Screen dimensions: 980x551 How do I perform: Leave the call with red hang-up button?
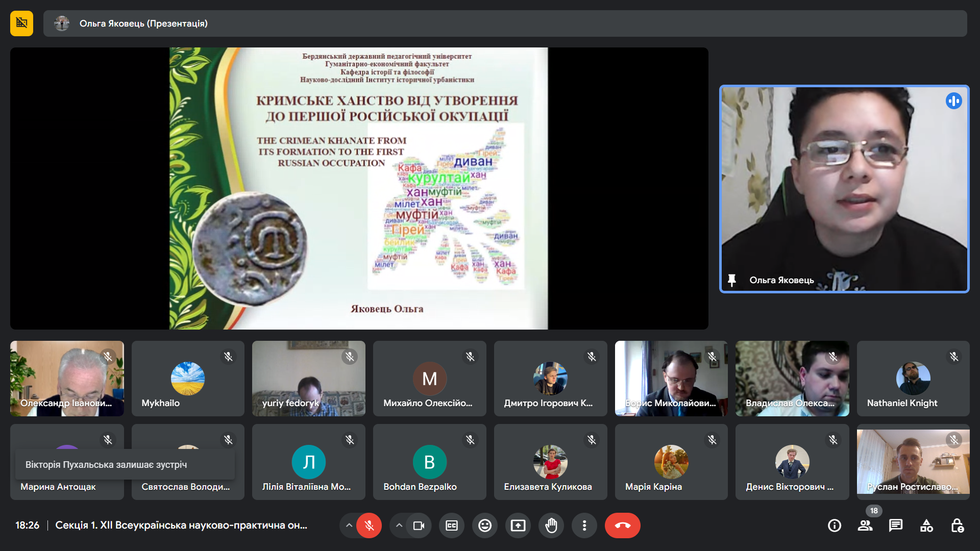[x=622, y=525]
